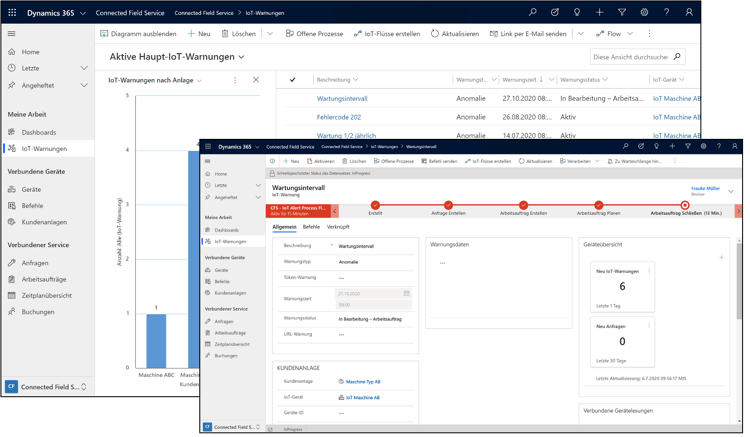Click Aktualisieren in the back window toolbar
Screen dimensions: 750x437
(455, 34)
